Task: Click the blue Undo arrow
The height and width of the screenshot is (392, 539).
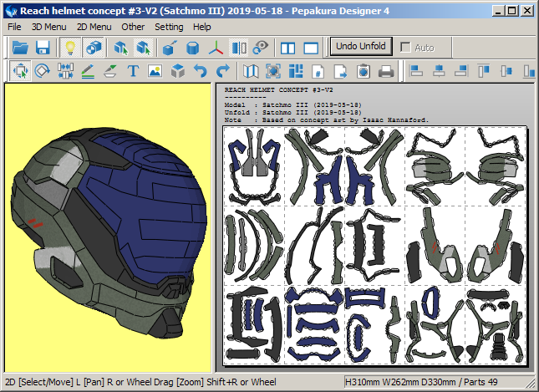Action: tap(201, 71)
